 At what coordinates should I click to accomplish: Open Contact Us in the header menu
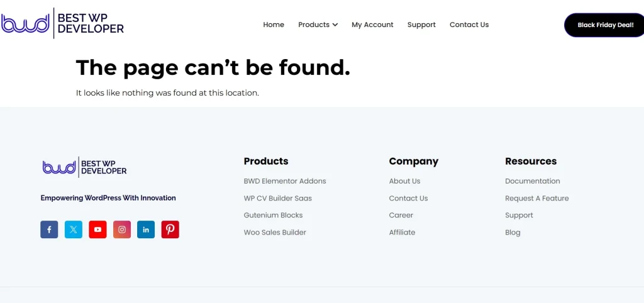(469, 25)
